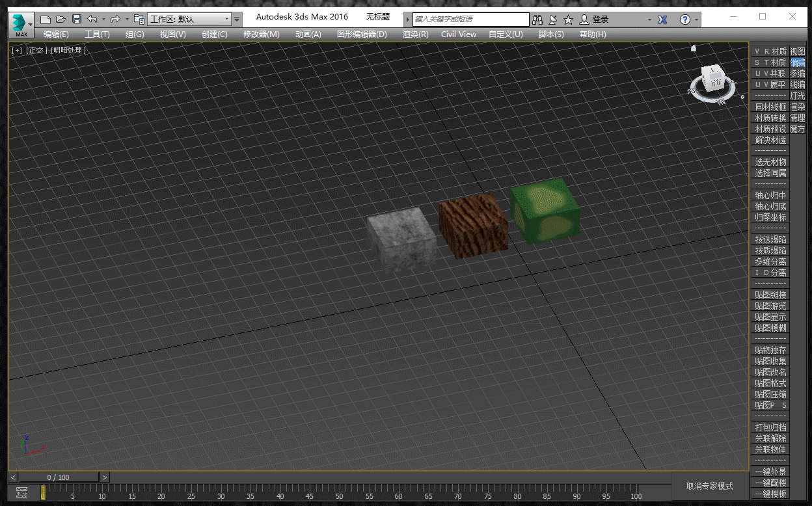812x506 pixels.
Task: Click the 材质转换 script button
Action: pyautogui.click(x=770, y=118)
